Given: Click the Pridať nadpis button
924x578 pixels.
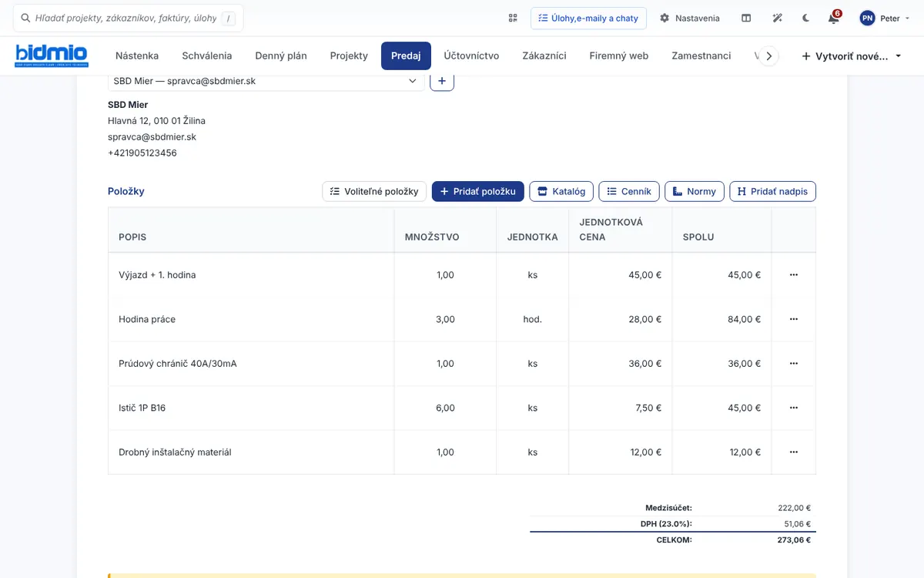Looking at the screenshot, I should point(772,191).
